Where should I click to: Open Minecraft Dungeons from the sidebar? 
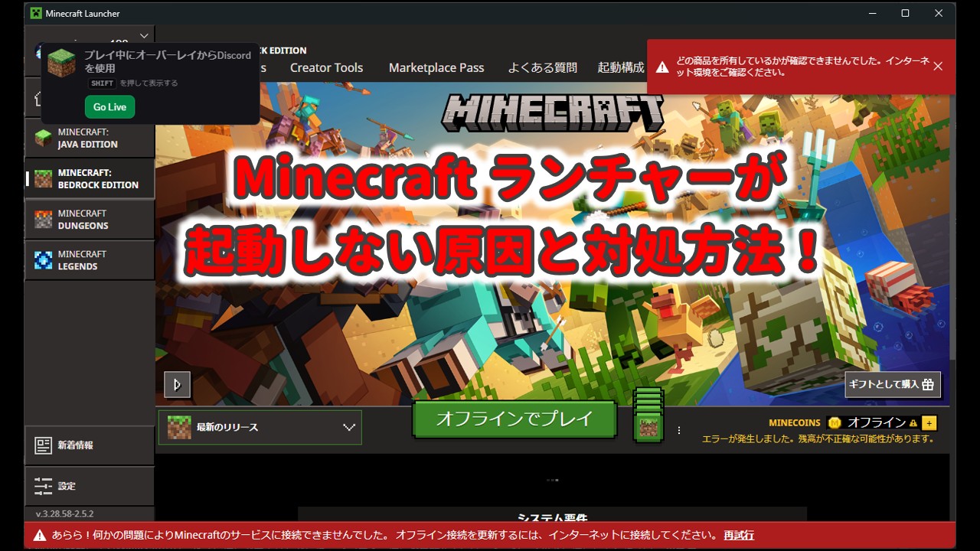pyautogui.click(x=44, y=220)
